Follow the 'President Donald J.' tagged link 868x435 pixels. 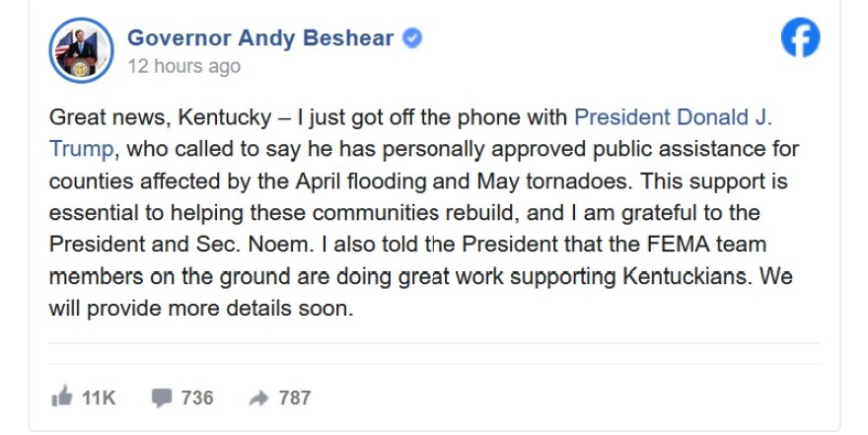click(673, 117)
